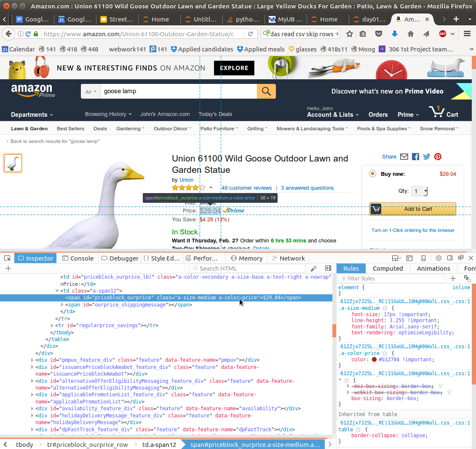The height and width of the screenshot is (449, 476).
Task: Open the Computed styles tab
Action: 388,269
